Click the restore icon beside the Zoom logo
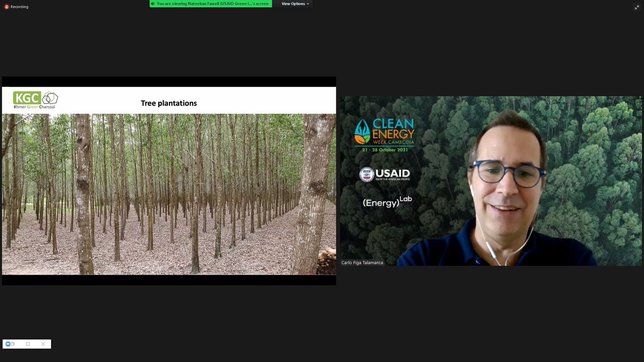644x362 pixels. point(13,344)
